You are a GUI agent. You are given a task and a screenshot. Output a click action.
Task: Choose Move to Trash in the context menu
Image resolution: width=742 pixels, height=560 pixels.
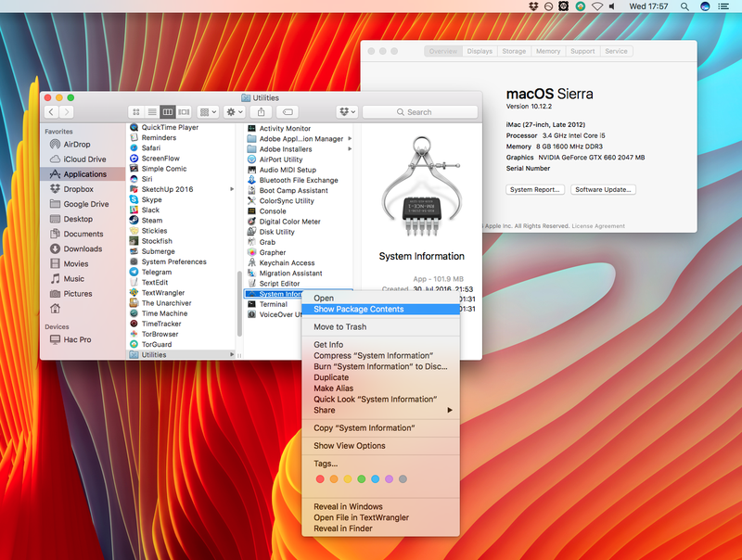coord(381,327)
